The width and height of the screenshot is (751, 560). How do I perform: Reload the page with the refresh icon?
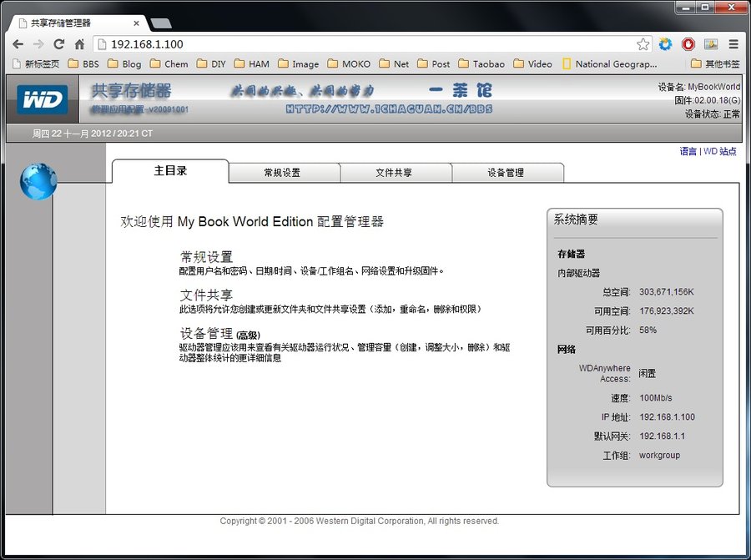click(x=59, y=44)
